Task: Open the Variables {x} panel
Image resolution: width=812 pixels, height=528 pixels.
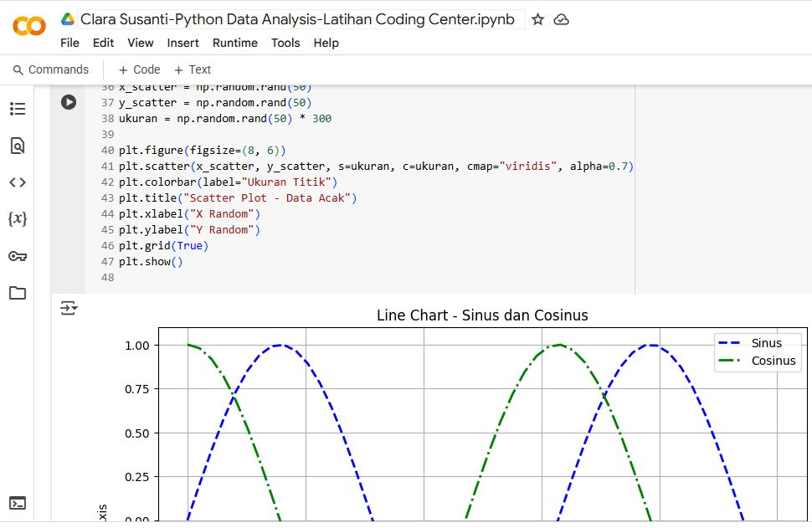Action: [18, 219]
